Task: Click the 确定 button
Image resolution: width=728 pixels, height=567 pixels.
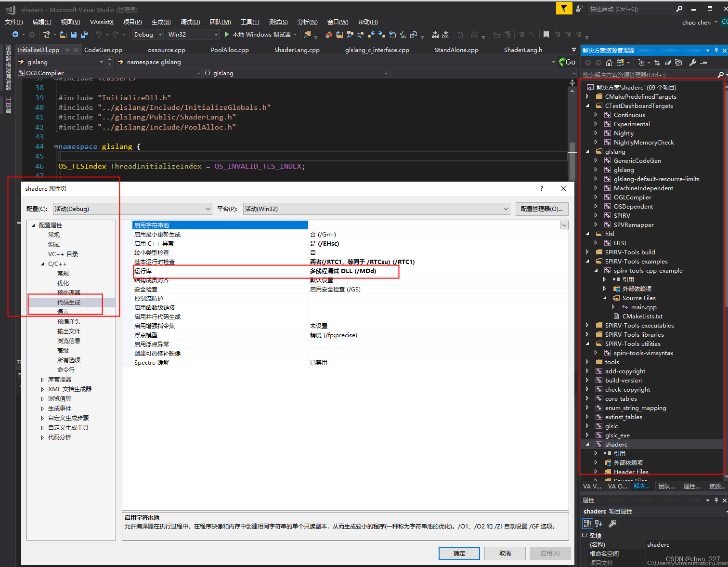Action: pos(459,553)
